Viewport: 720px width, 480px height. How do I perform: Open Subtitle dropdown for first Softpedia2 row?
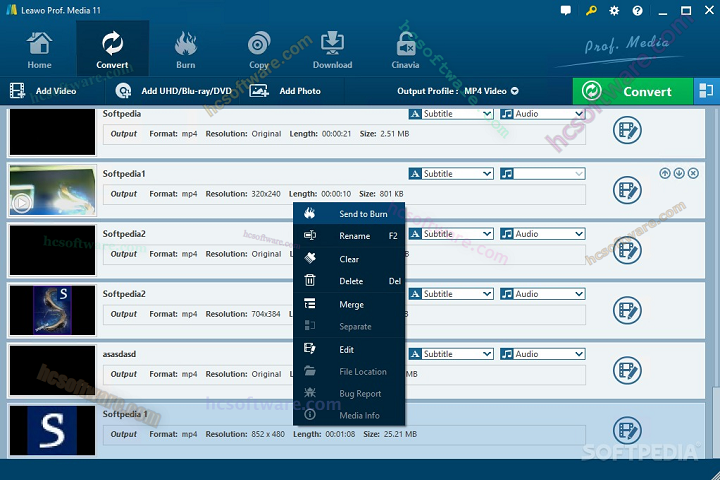pyautogui.click(x=451, y=234)
